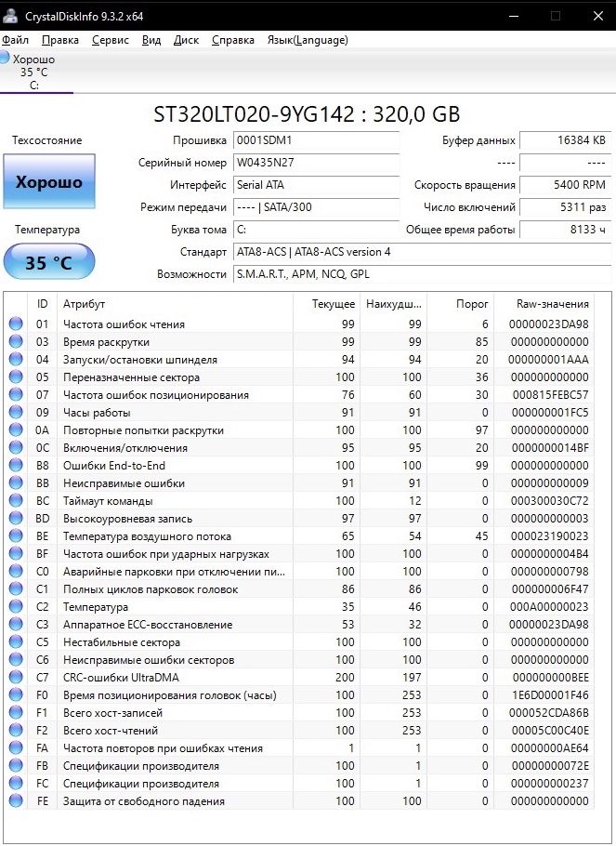Open the Диск menu
This screenshot has width=616, height=846.
[186, 40]
